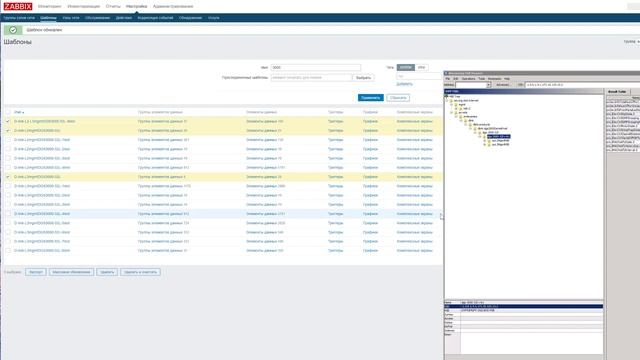This screenshot has height=360, width=640.
Task: Select the highlighted dgs-3000 rev tree node
Action: coord(498,136)
